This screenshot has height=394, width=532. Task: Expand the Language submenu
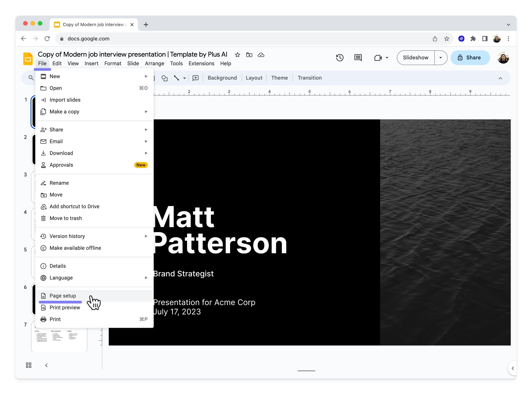tap(146, 278)
